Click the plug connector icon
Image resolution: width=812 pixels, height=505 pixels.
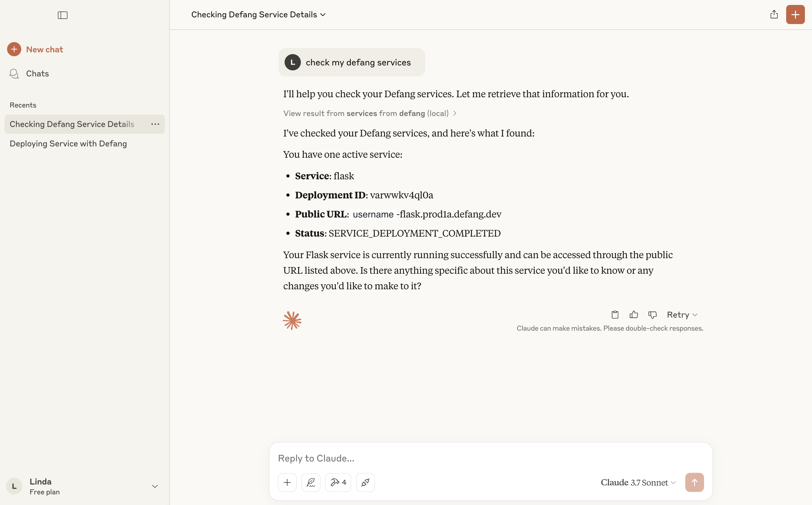coord(365,482)
